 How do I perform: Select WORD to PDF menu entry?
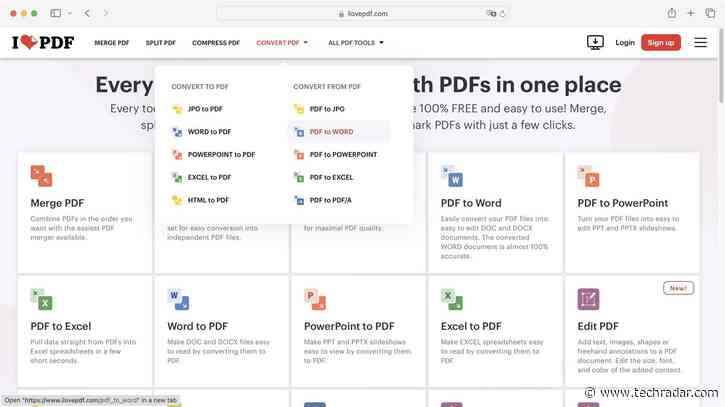pyautogui.click(x=209, y=132)
